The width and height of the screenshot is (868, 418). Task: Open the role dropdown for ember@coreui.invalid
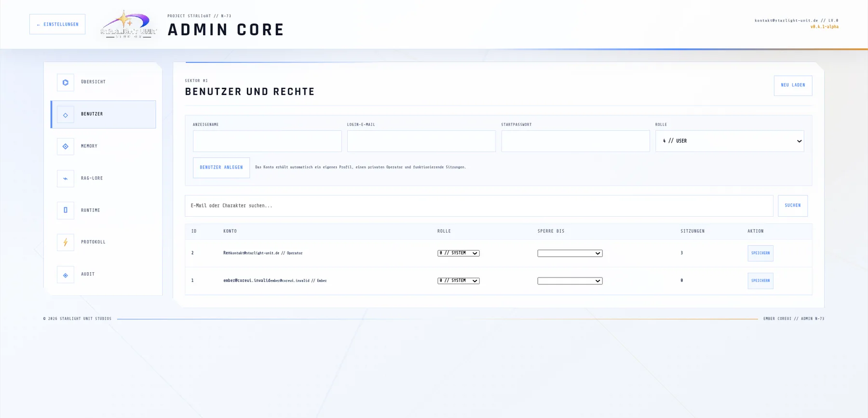pyautogui.click(x=459, y=281)
